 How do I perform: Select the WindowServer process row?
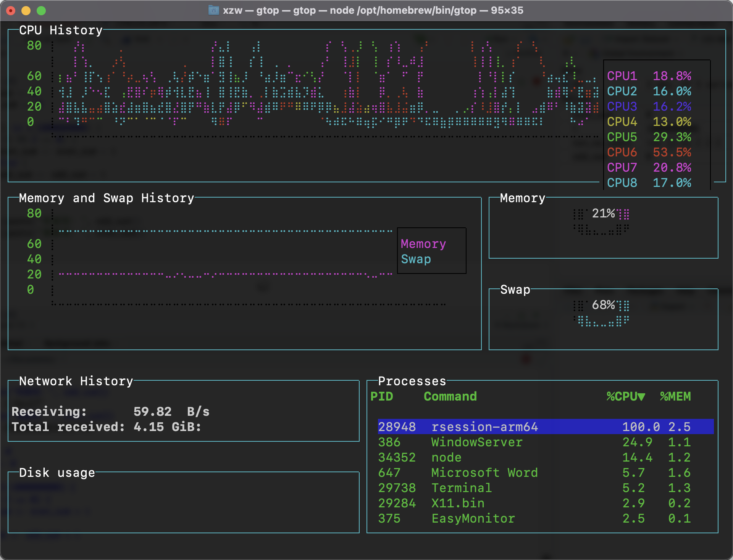(546, 442)
